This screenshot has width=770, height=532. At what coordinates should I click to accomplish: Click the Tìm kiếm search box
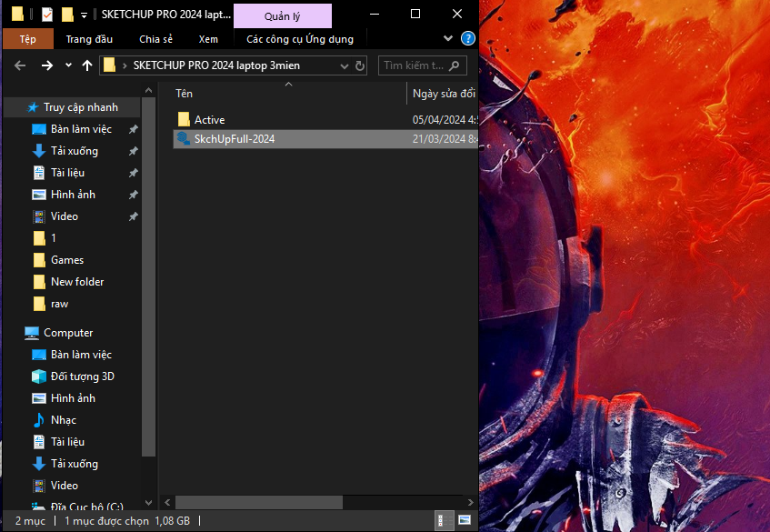[414, 65]
